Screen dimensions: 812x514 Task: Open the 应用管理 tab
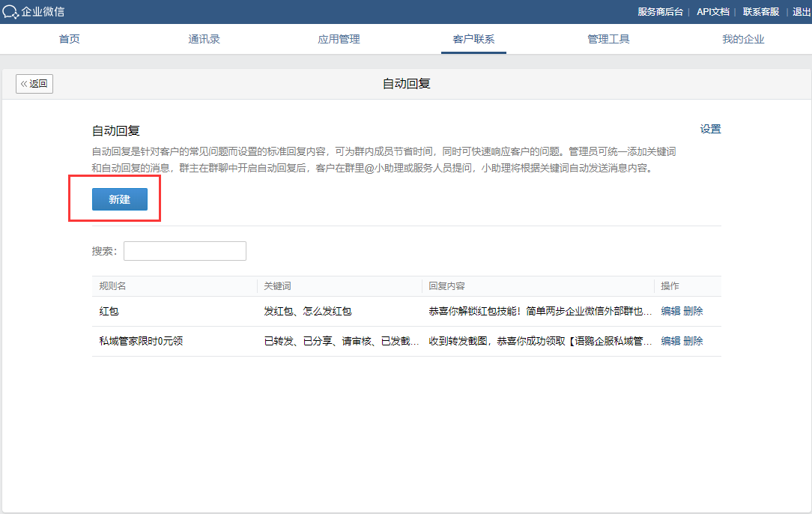pos(339,39)
